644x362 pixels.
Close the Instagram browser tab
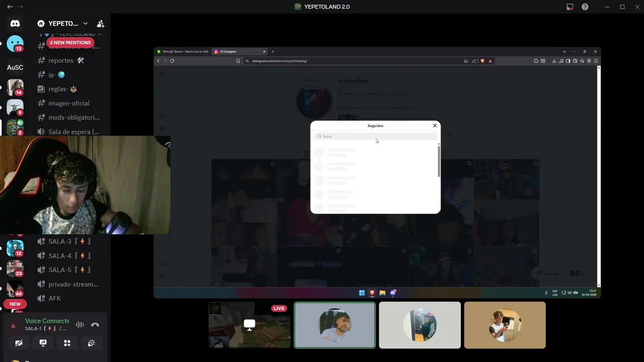click(x=264, y=51)
